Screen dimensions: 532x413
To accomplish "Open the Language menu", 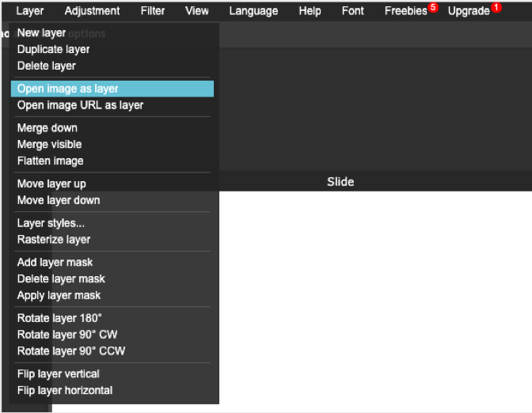I will [x=253, y=11].
